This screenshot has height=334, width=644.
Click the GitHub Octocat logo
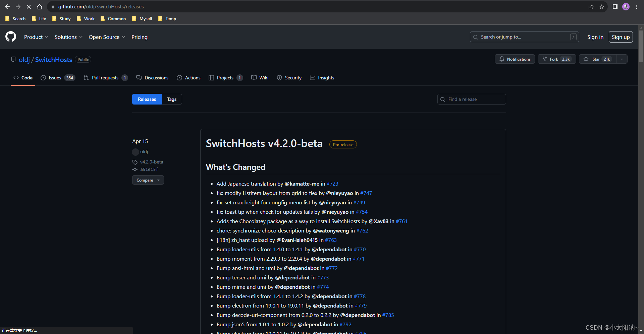[11, 37]
